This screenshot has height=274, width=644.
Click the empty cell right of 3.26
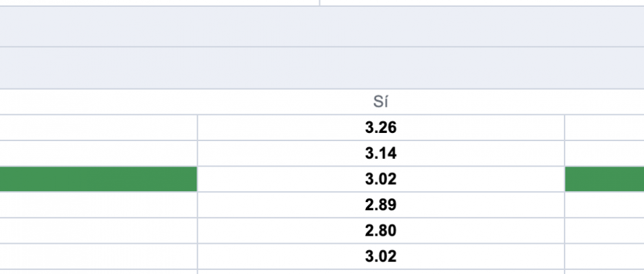pos(604,128)
